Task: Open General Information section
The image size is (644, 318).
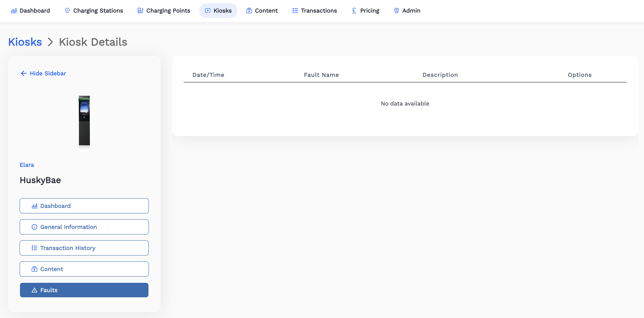Action: [x=84, y=227]
